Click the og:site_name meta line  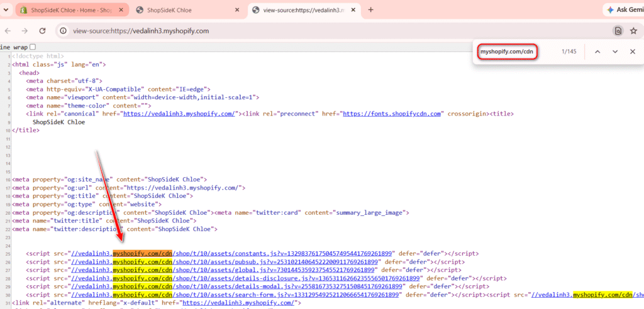[x=109, y=180]
